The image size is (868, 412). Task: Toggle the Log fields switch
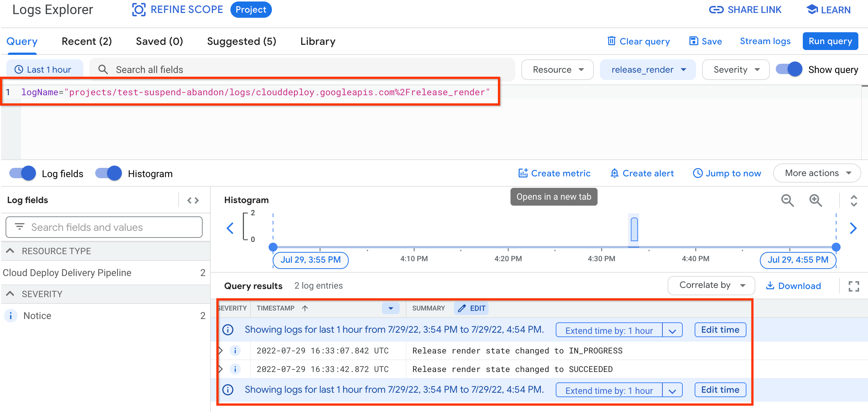coord(22,173)
